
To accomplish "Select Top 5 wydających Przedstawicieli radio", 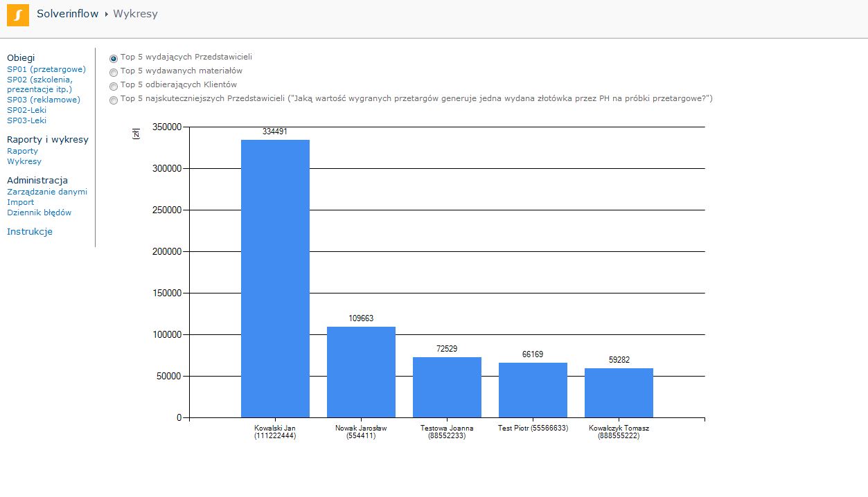I will click(x=114, y=59).
